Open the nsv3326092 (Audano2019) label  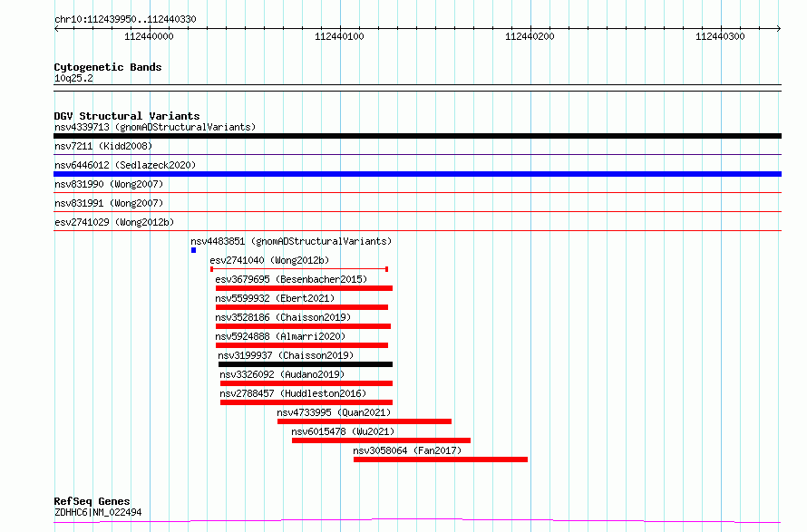pyautogui.click(x=282, y=374)
